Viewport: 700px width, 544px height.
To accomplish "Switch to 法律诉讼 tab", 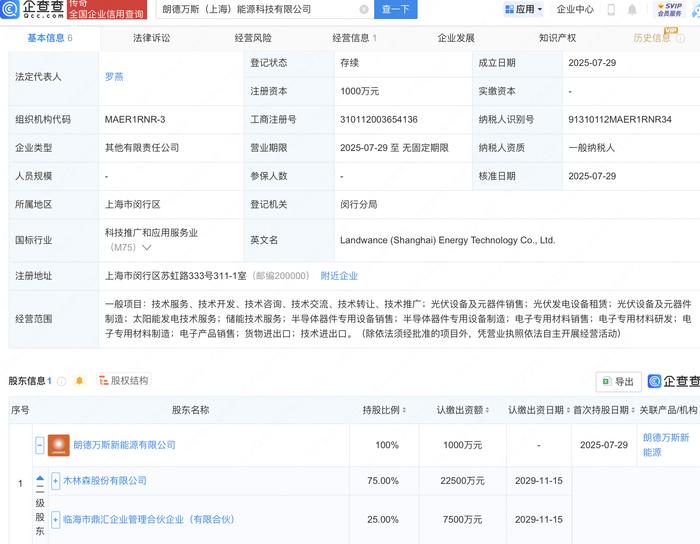I will (x=151, y=38).
